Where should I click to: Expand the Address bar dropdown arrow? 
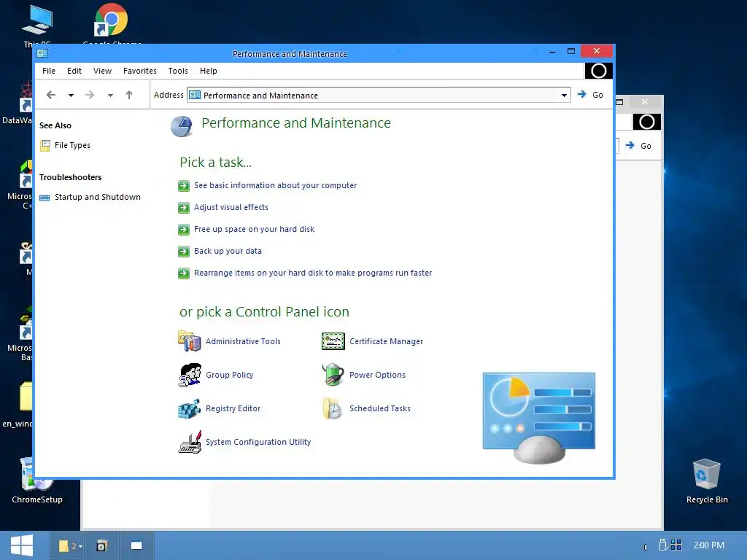[564, 96]
